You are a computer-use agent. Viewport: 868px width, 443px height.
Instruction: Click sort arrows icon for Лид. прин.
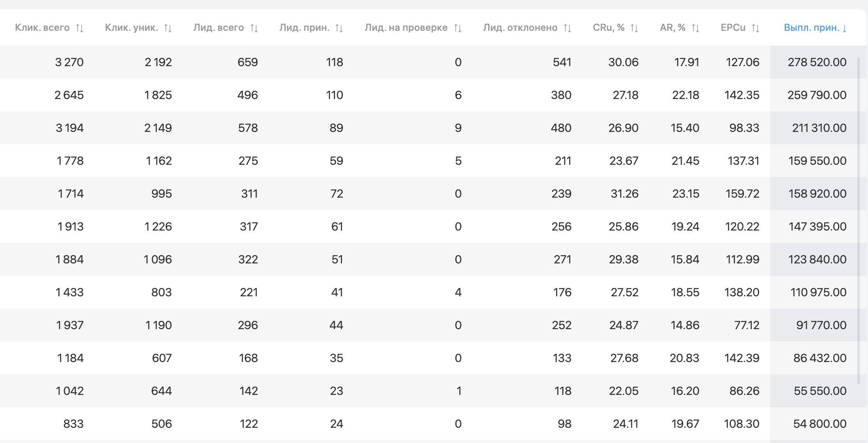point(339,28)
